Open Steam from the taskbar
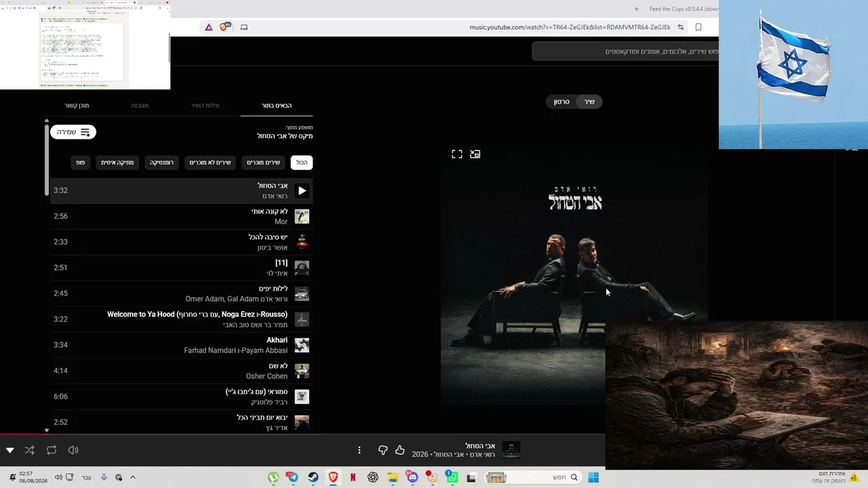The image size is (868, 488). pyautogui.click(x=313, y=477)
